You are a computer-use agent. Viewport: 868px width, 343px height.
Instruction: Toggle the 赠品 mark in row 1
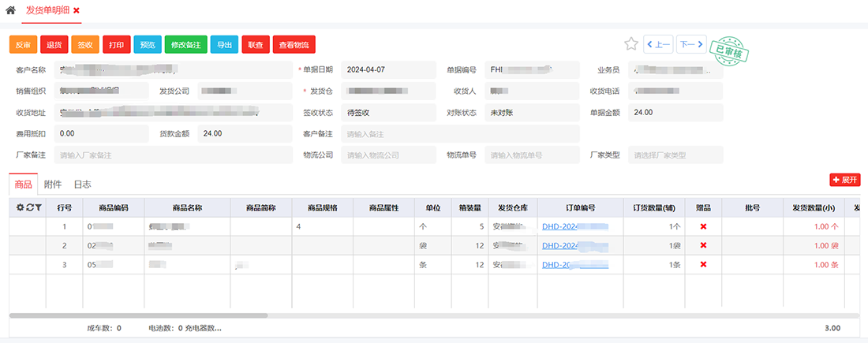click(703, 227)
